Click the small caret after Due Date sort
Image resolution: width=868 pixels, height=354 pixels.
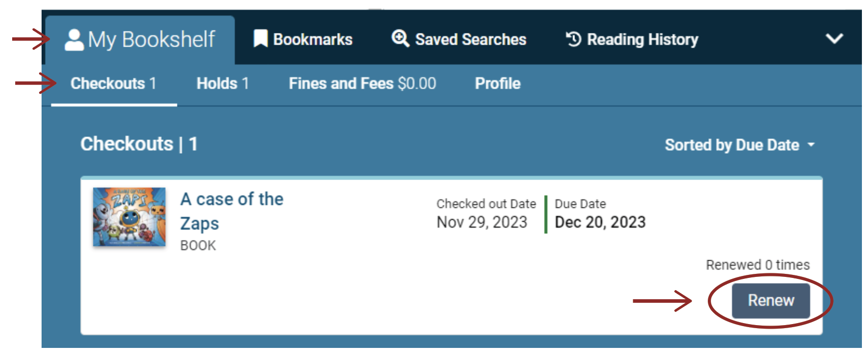click(x=811, y=145)
